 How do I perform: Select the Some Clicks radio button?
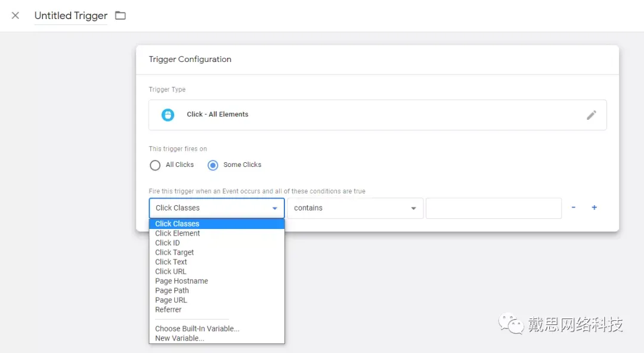213,165
